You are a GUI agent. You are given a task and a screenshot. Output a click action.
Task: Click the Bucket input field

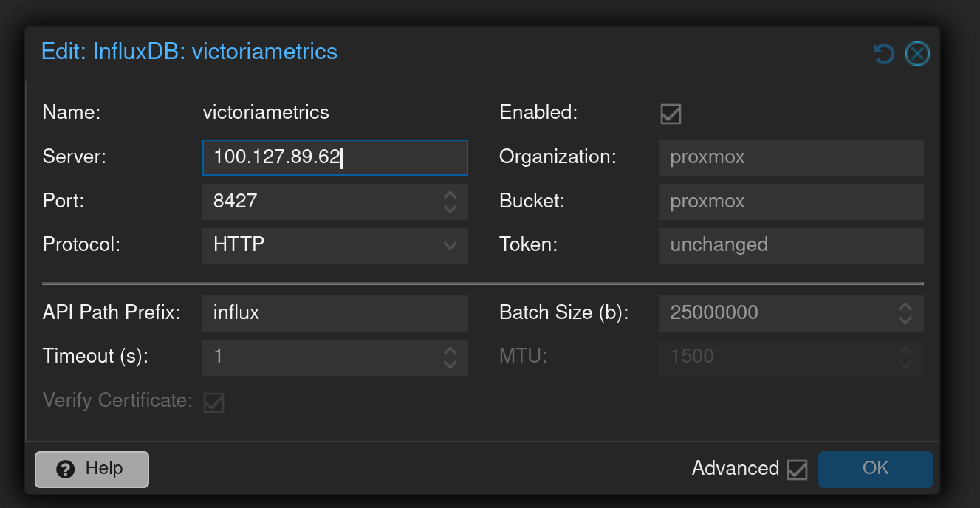(790, 202)
